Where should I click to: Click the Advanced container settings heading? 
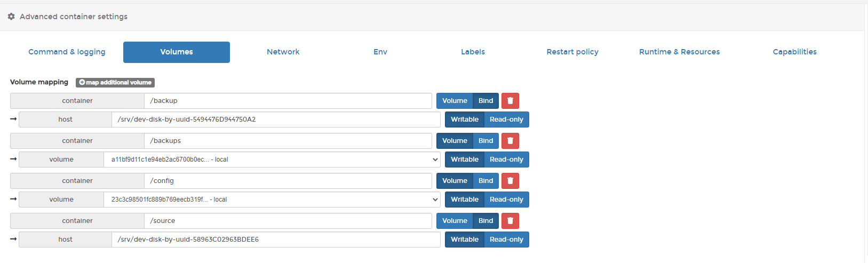(x=74, y=17)
